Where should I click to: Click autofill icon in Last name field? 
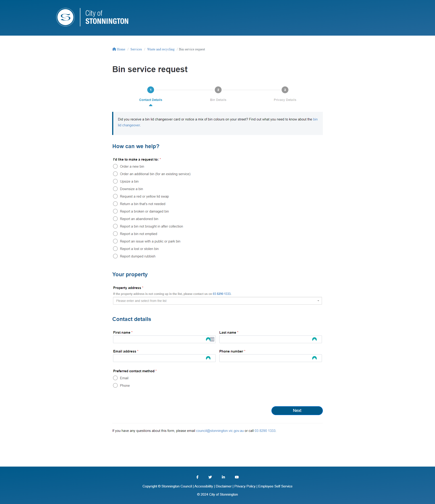pyautogui.click(x=314, y=339)
